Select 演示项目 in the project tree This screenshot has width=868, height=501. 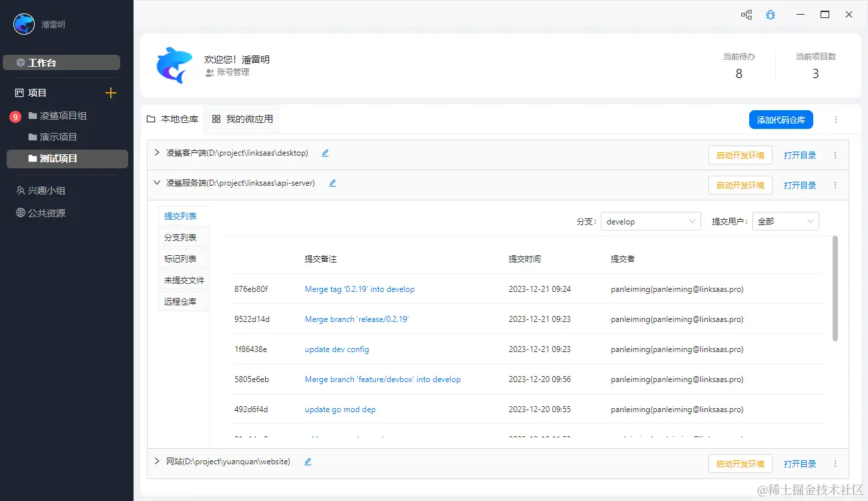tap(59, 137)
